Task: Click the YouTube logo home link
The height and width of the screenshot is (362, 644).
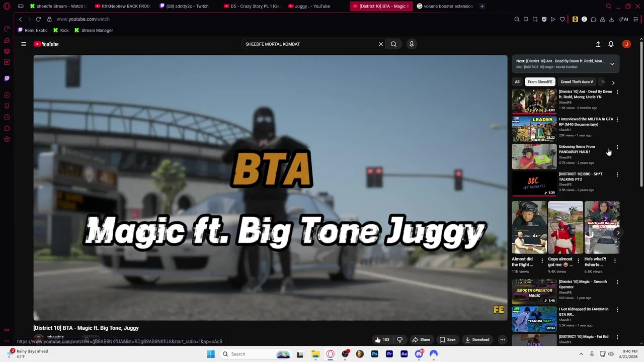Action: (x=46, y=44)
